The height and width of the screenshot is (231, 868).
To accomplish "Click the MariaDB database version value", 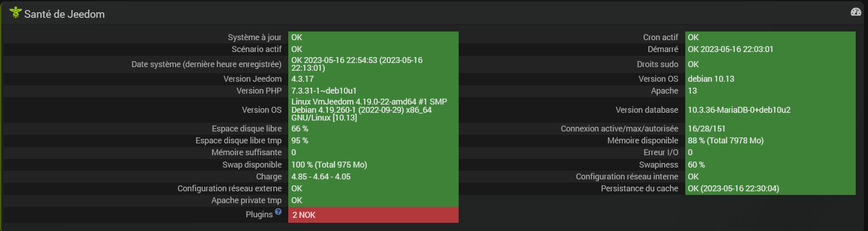I will tap(739, 110).
